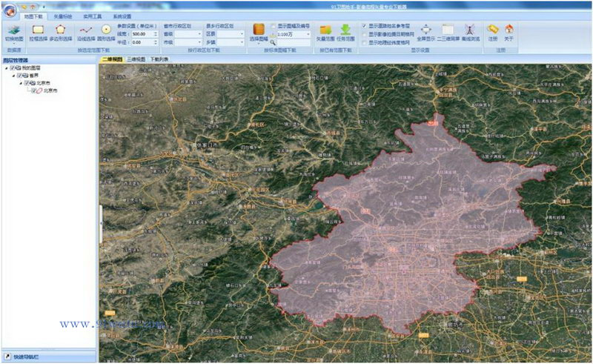Click the 矢量范围 vector range folder icon
593x364 pixels.
tap(325, 30)
